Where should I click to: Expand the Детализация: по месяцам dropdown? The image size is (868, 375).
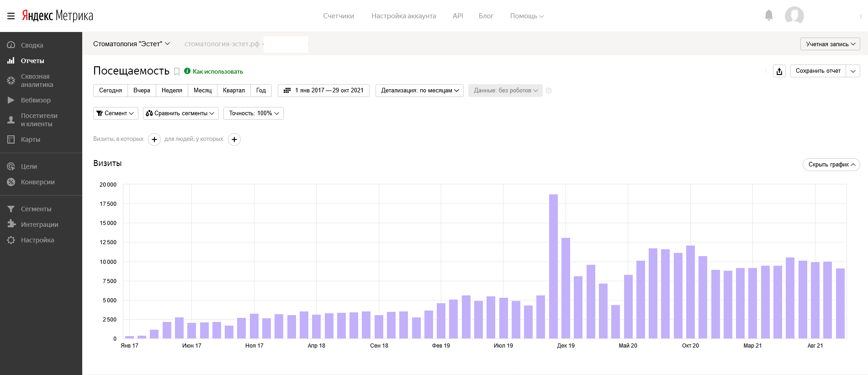pyautogui.click(x=419, y=91)
